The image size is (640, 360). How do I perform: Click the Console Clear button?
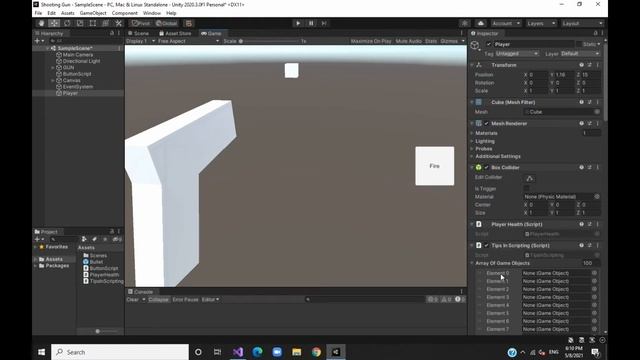tap(133, 300)
